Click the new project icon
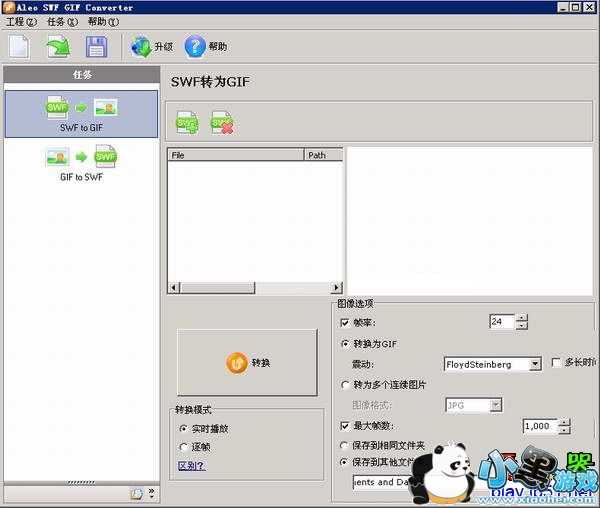600x508 pixels. (19, 46)
